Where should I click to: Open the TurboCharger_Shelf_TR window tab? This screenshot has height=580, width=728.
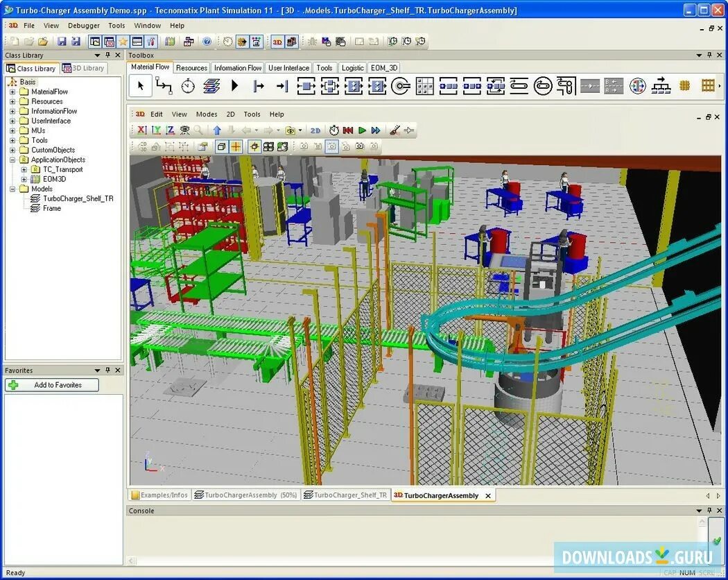pos(345,495)
